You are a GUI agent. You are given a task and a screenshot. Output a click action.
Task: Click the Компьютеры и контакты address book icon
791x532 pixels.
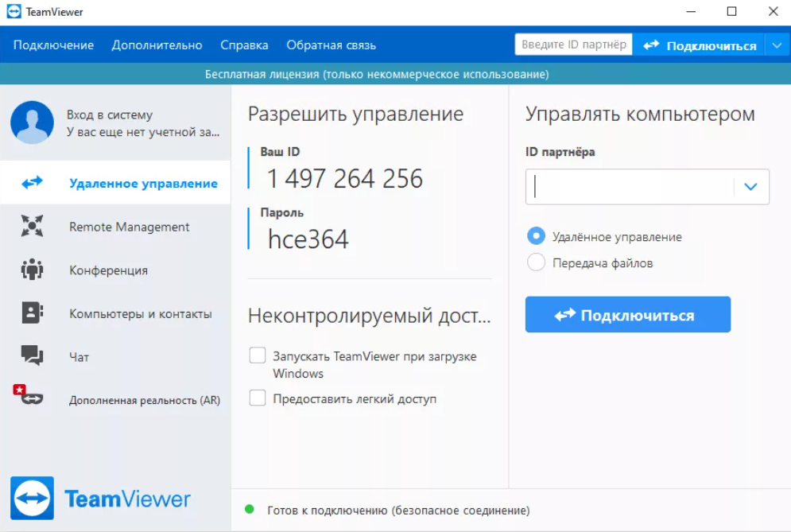(x=33, y=313)
